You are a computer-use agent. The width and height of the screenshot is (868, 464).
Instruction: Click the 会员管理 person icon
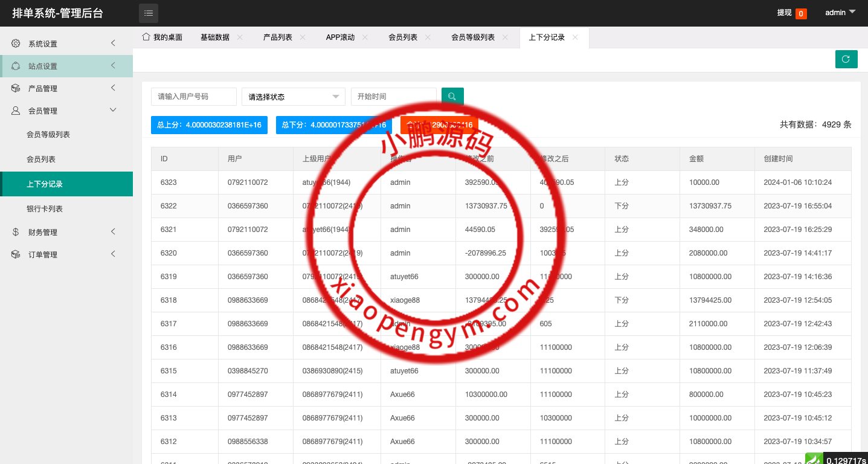pyautogui.click(x=16, y=111)
